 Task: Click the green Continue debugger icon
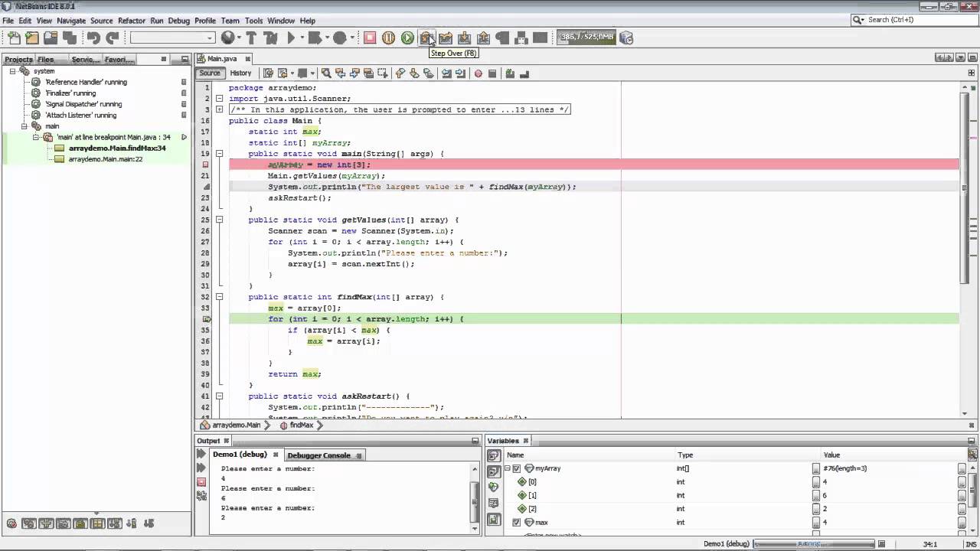tap(407, 37)
